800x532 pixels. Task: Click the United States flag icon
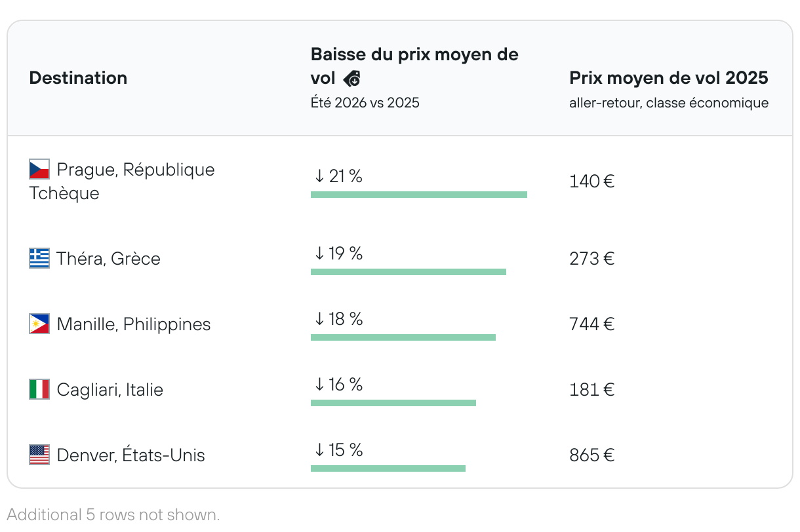(39, 455)
